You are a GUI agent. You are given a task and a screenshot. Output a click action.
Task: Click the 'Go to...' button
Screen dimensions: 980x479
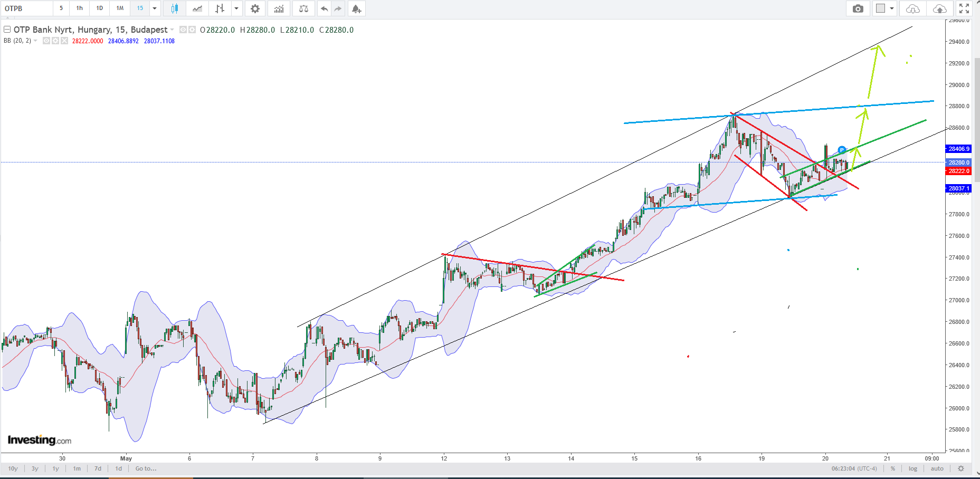(146, 468)
